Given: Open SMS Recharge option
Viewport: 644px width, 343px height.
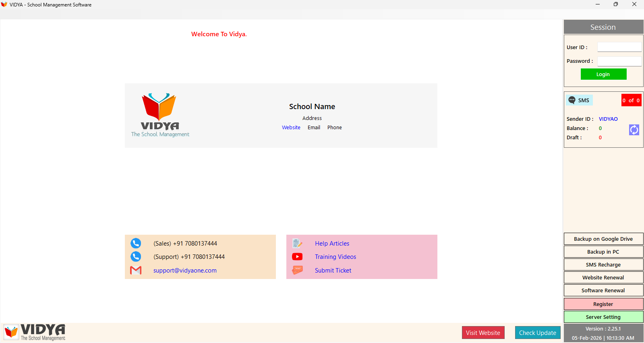Looking at the screenshot, I should point(603,265).
